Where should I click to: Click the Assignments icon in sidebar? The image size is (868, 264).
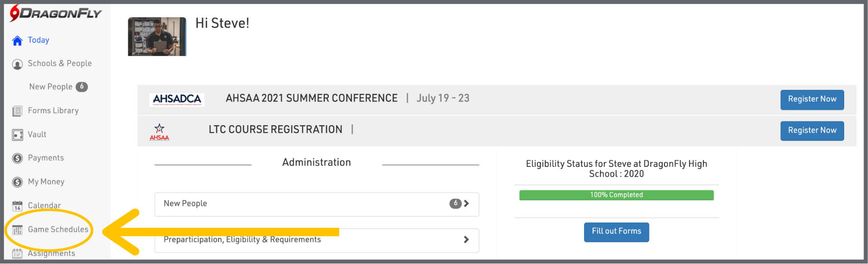coord(17,253)
